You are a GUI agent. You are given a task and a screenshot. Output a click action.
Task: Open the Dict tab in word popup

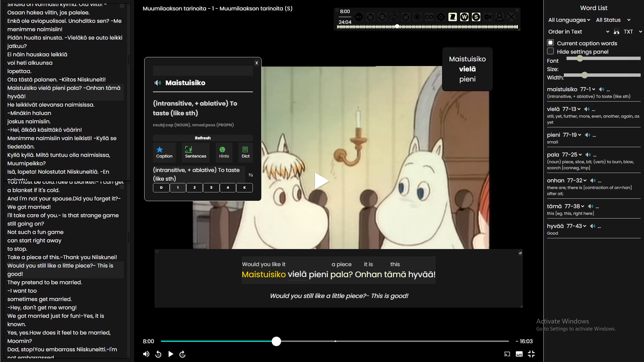[x=246, y=152]
